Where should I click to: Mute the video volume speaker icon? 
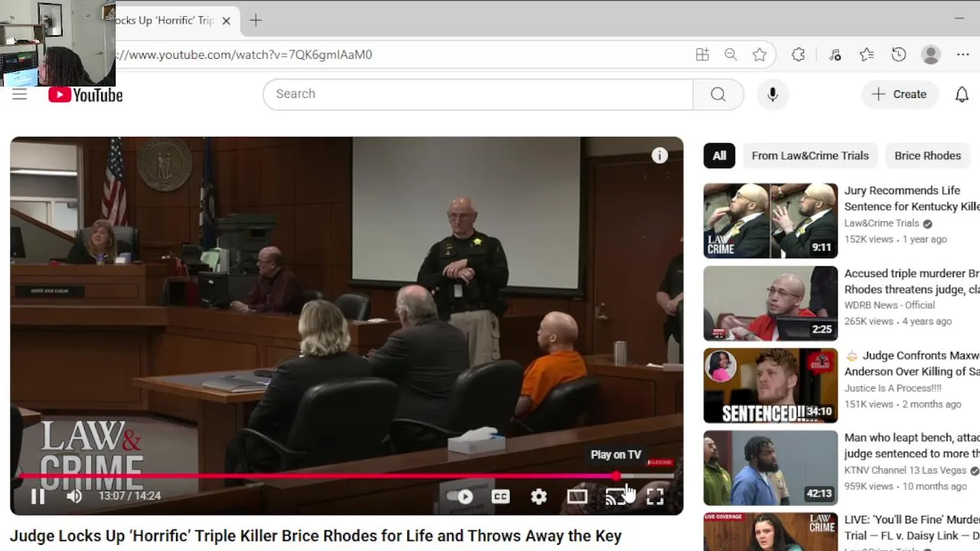(74, 496)
